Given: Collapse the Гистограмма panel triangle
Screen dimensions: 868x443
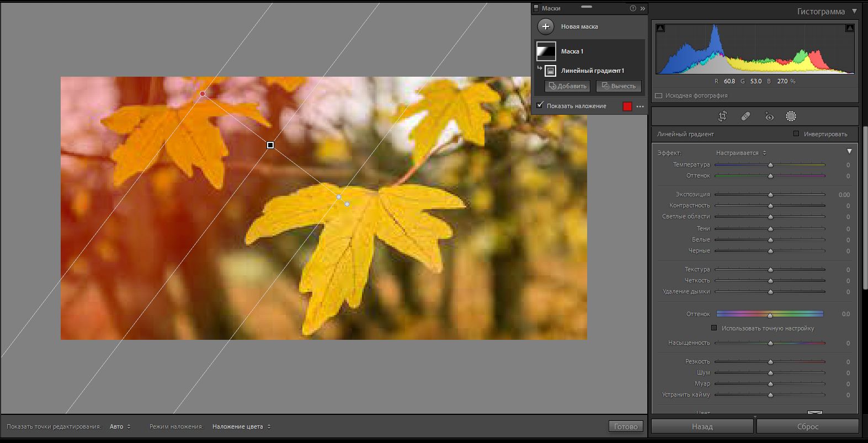Looking at the screenshot, I should point(854,11).
